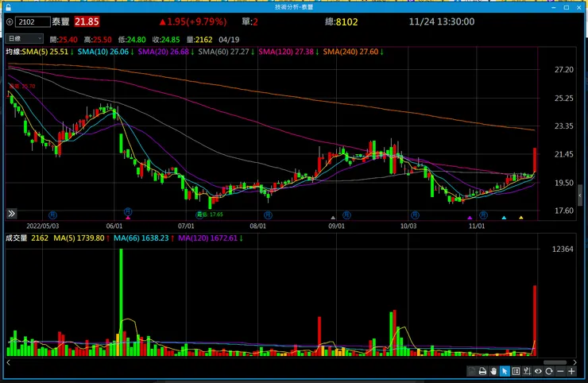Image resolution: width=588 pixels, height=383 pixels.
Task: Maximize the 技術分析 window
Action: tap(567, 7)
